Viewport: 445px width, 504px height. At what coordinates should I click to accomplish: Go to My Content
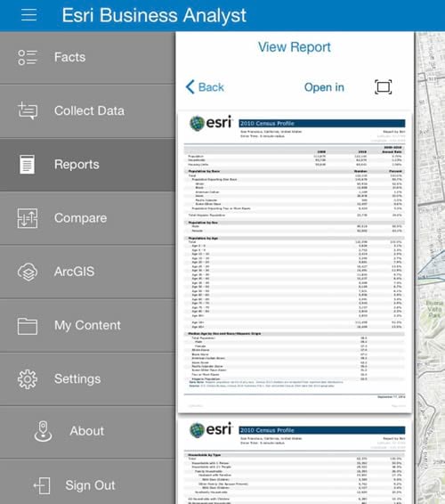(87, 326)
